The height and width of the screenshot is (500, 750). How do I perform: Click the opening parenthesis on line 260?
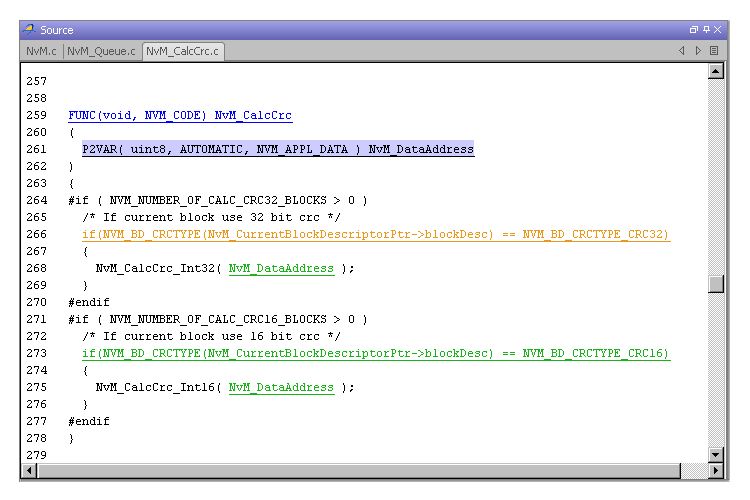72,133
